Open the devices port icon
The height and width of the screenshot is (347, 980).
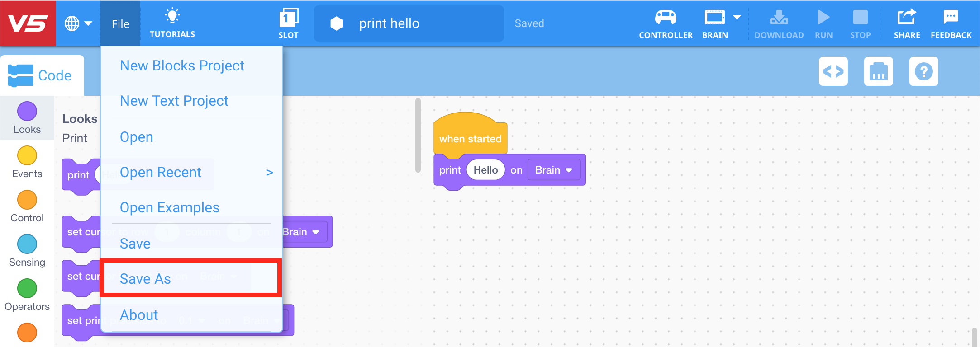pos(879,71)
